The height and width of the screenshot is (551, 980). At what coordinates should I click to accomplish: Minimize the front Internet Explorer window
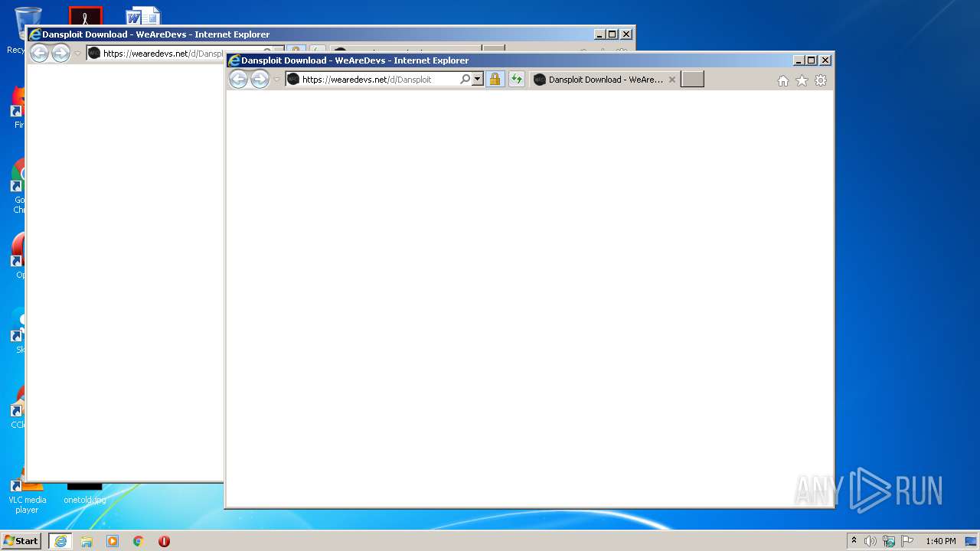coord(799,60)
